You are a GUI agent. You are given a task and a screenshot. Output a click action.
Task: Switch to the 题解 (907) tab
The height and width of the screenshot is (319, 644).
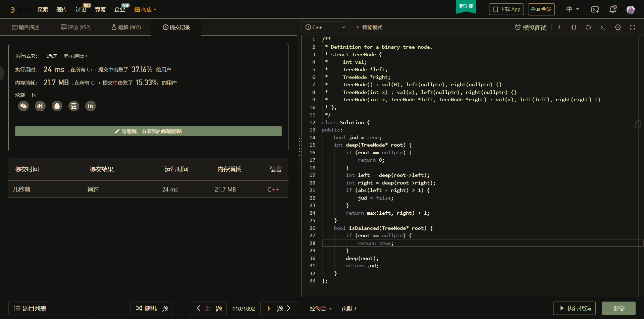[126, 27]
